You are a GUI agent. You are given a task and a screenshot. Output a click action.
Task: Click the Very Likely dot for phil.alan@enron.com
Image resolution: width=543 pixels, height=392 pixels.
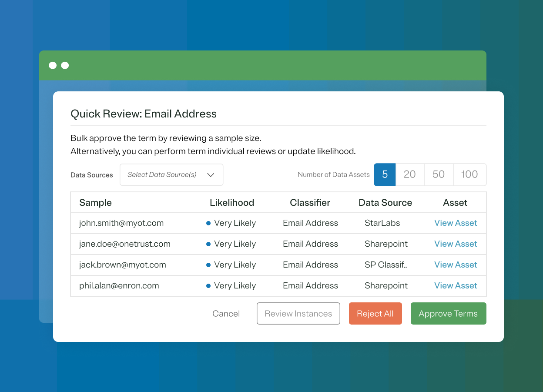[209, 286]
